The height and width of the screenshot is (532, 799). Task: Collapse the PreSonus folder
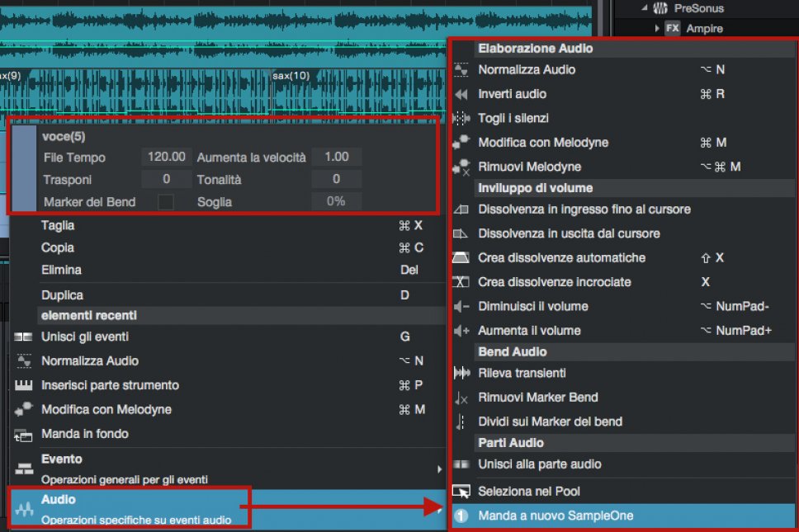click(x=644, y=8)
